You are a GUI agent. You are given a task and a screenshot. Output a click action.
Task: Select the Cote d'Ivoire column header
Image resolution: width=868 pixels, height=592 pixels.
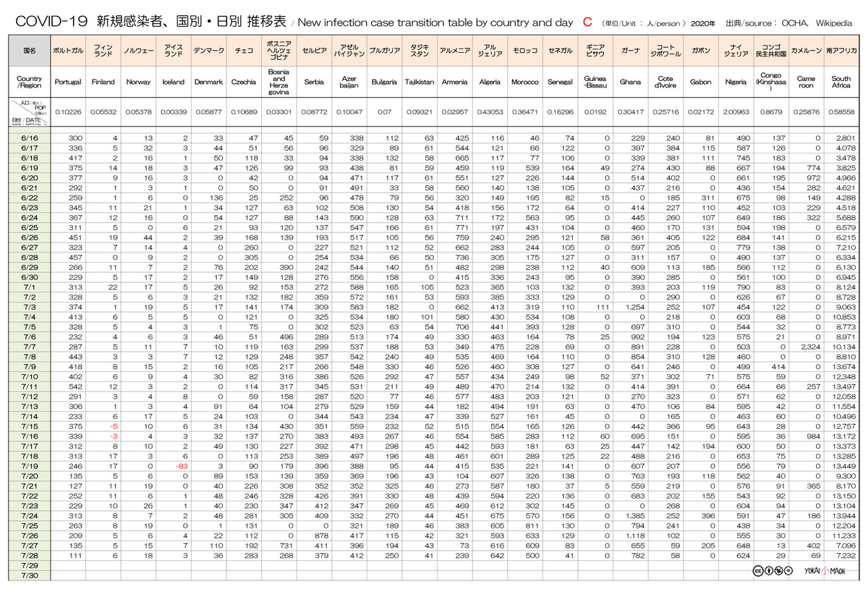coord(665,82)
